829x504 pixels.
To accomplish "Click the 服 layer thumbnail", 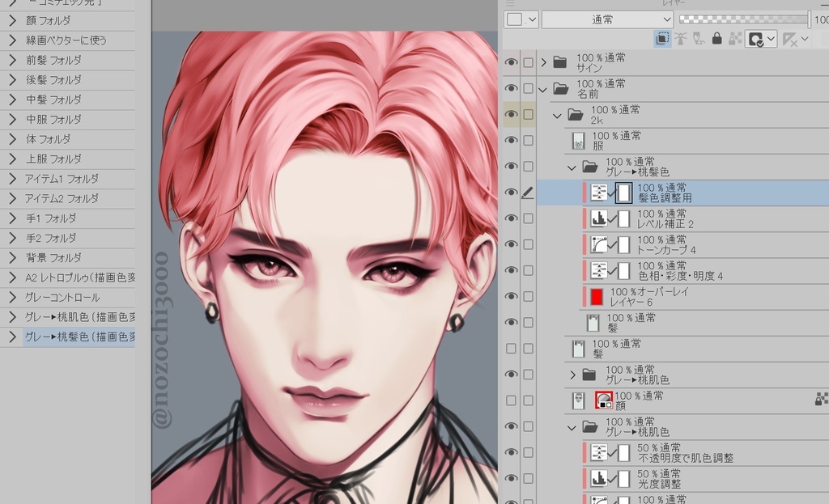I will coord(578,141).
